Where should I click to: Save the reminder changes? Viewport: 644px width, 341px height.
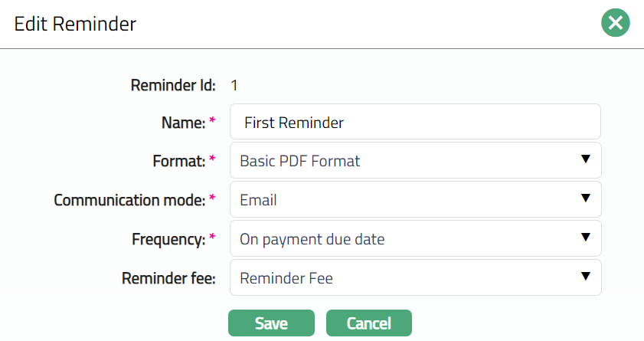pyautogui.click(x=271, y=323)
